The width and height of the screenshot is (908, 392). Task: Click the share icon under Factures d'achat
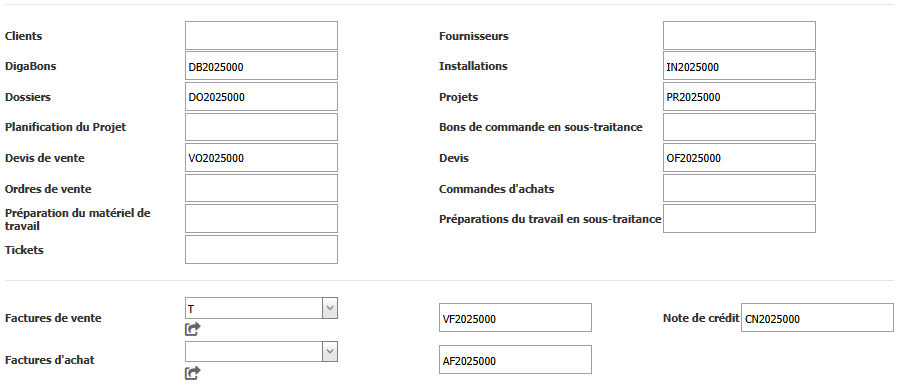click(x=192, y=373)
